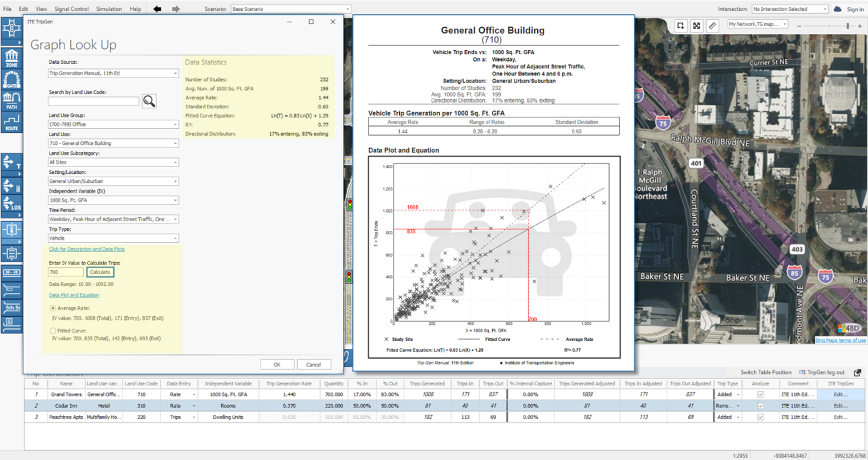Open the Land Use 710 dropdown
Screen dimensions: 868x460
(113, 143)
